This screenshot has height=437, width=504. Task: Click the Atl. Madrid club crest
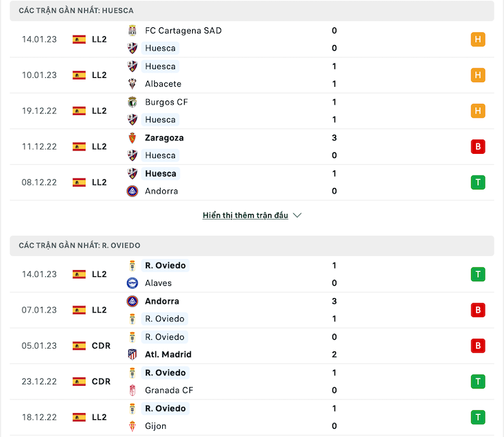point(132,354)
